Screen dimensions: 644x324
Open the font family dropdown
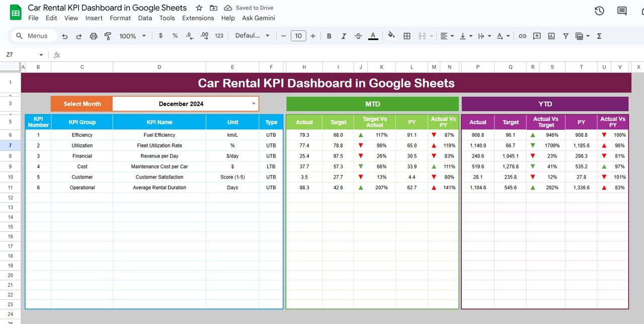[x=252, y=36]
